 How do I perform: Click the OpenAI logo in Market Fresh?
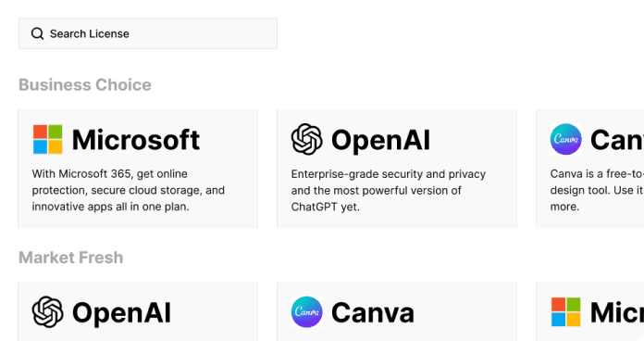(x=47, y=311)
